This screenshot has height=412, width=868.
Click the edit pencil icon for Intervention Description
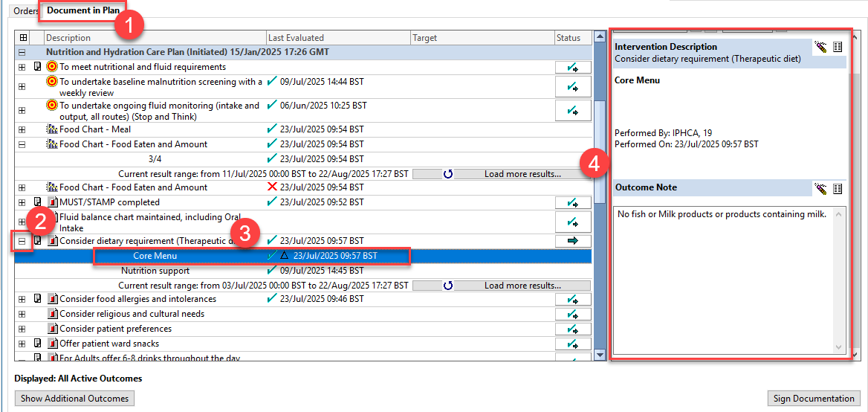[x=821, y=47]
